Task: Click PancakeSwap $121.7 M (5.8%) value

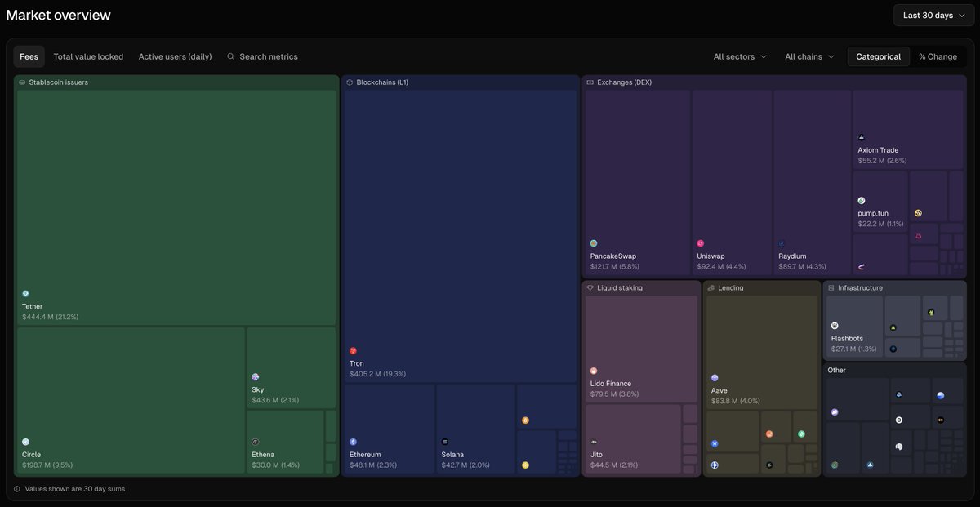Action: tap(615, 267)
